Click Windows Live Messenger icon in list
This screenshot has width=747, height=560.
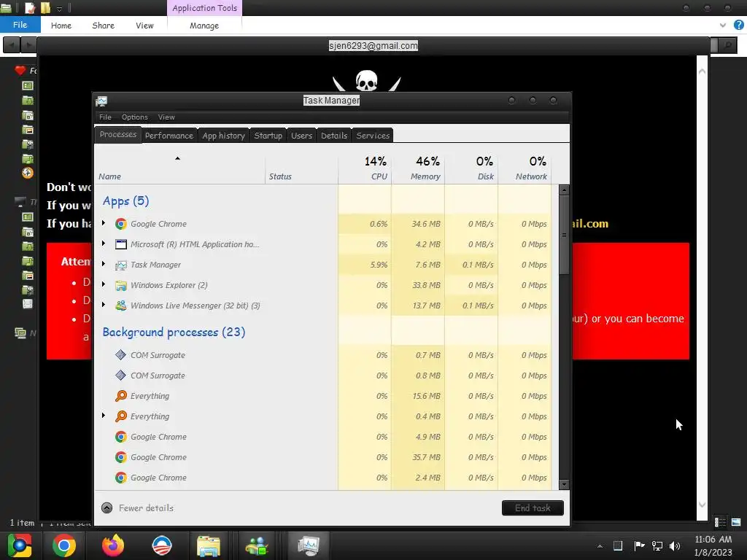pos(121,306)
